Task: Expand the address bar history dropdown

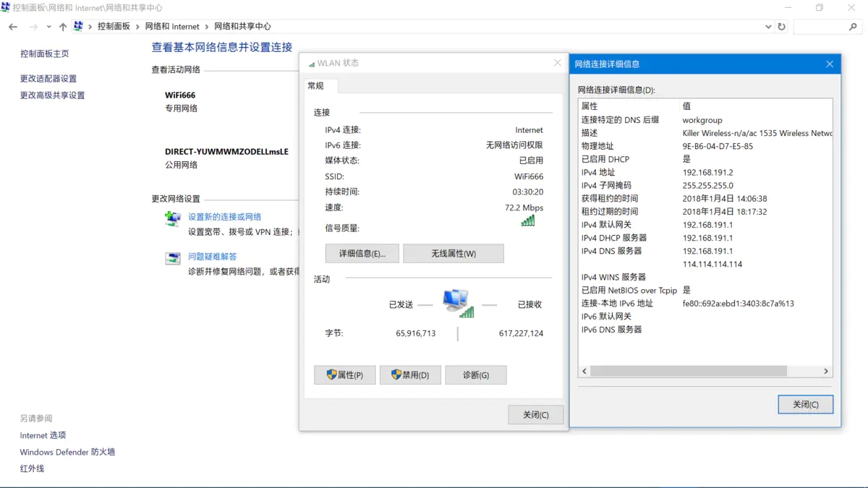Action: pyautogui.click(x=768, y=27)
